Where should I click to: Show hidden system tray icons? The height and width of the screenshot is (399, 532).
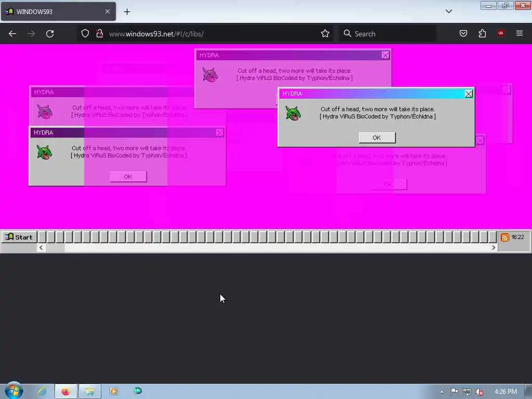[x=442, y=392]
